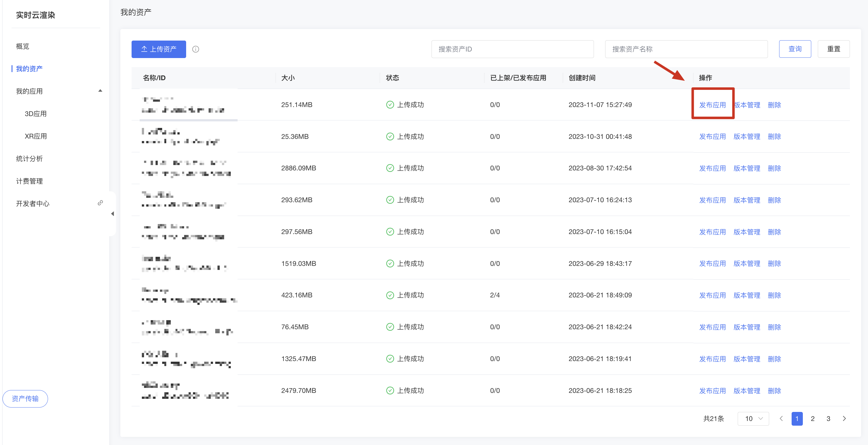Click the external link icon next to 开发者中心
868x445 pixels.
tap(100, 203)
